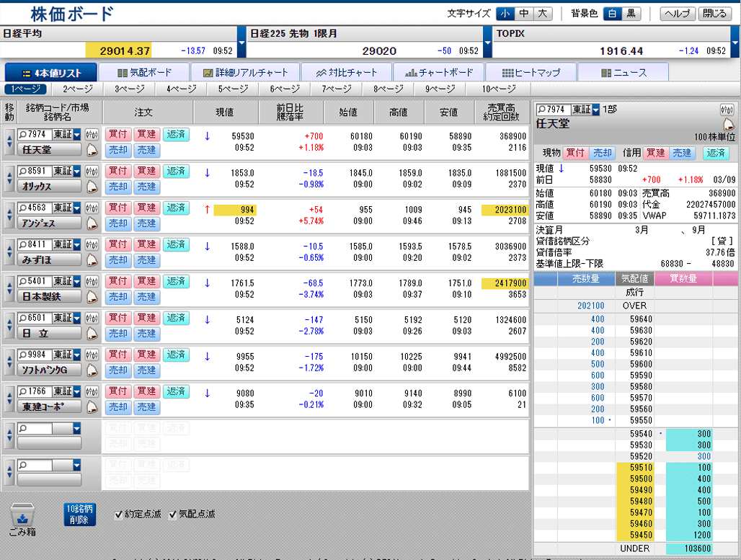
Task: Search icon in 7974 code field
Action: (x=22, y=135)
